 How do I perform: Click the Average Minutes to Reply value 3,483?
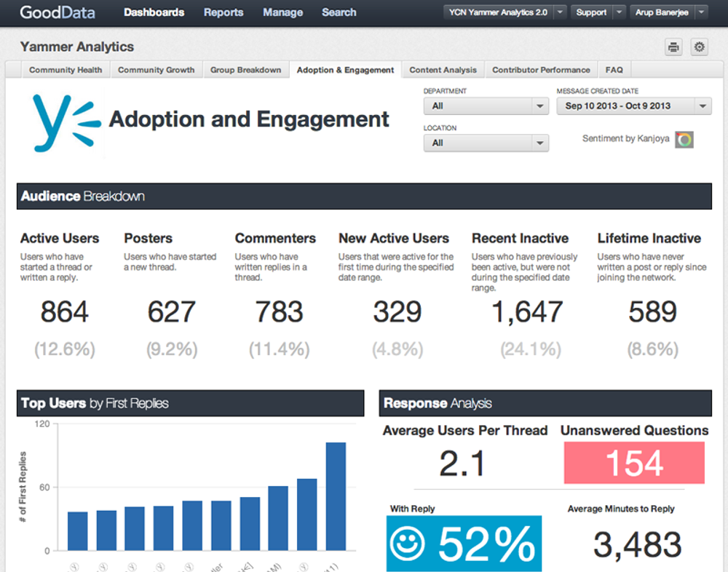click(x=638, y=544)
